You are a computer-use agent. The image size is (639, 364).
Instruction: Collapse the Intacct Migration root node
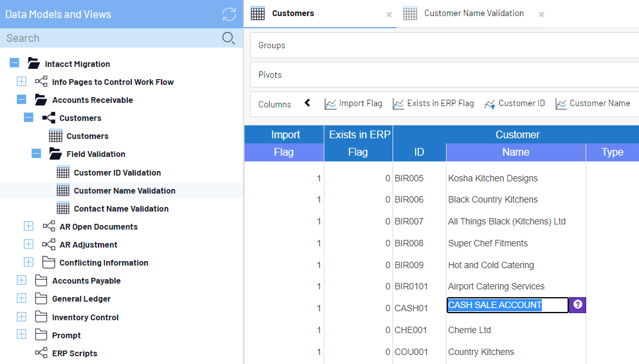click(x=14, y=64)
